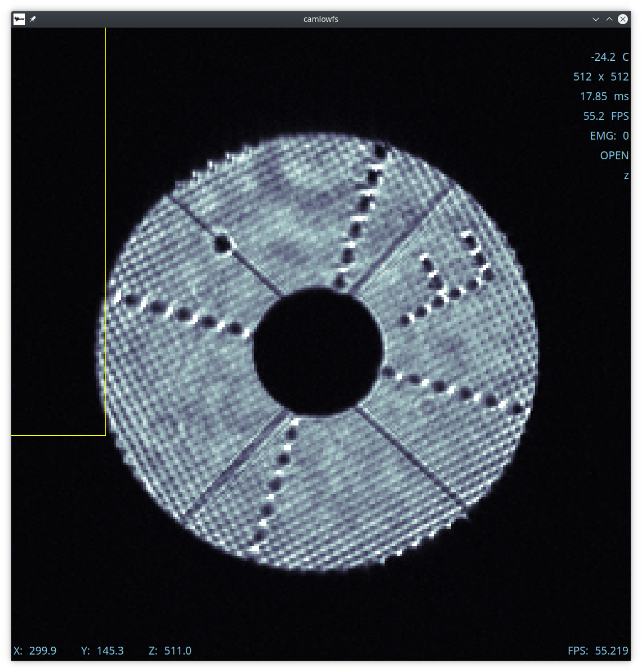Click the Y: 145.3 coordinate readout
This screenshot has height=672, width=642.
[102, 651]
